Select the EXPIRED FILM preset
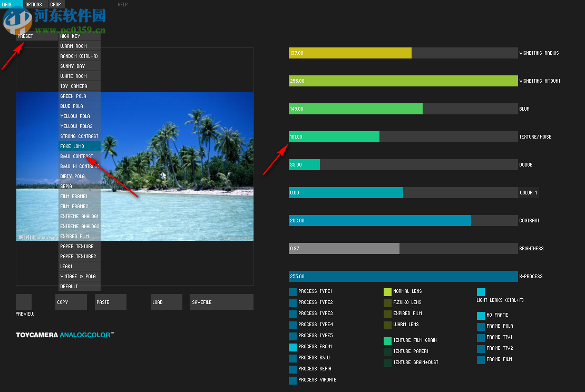Screen dimensions: 585x392 (80, 237)
